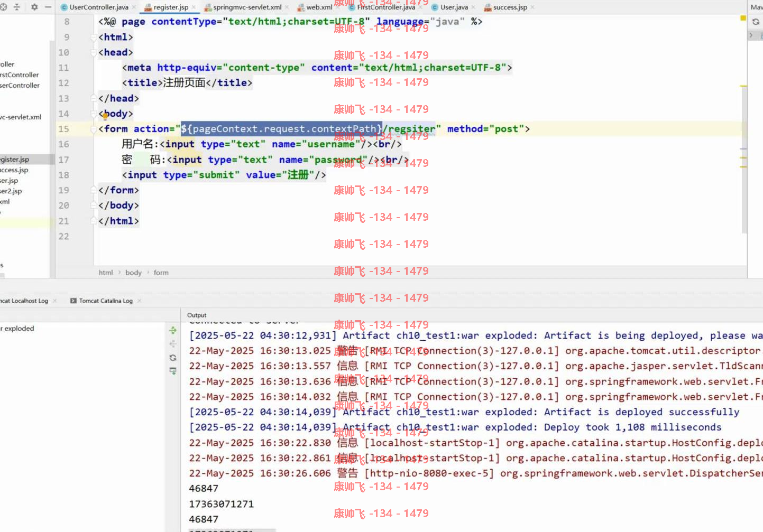Select html in the breadcrumb bar
The width and height of the screenshot is (763, 532).
click(x=106, y=273)
